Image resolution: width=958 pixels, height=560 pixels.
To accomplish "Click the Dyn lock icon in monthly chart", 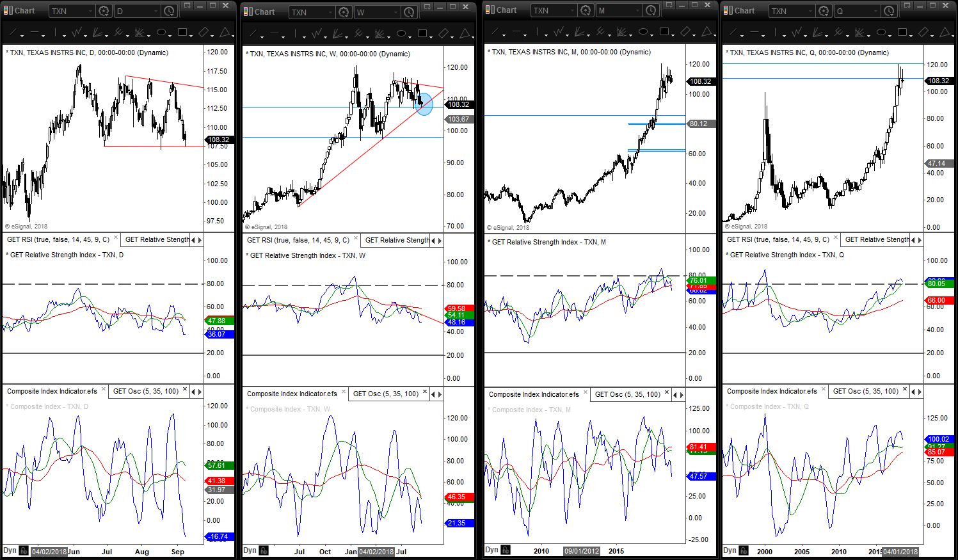I will [x=506, y=550].
